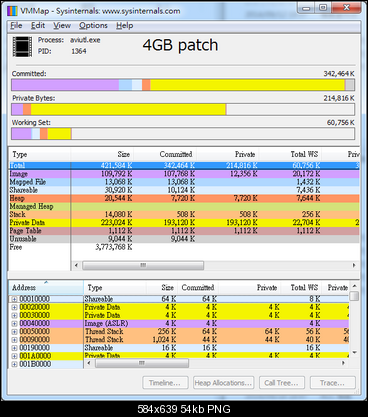Expand address 00020000 row
Image resolution: width=368 pixels, height=417 pixels.
[14, 307]
